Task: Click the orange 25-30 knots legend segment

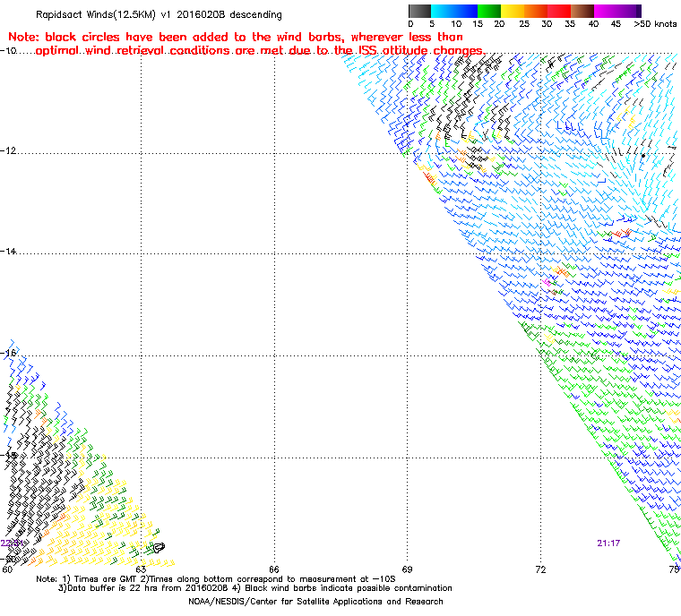Action: pyautogui.click(x=536, y=11)
